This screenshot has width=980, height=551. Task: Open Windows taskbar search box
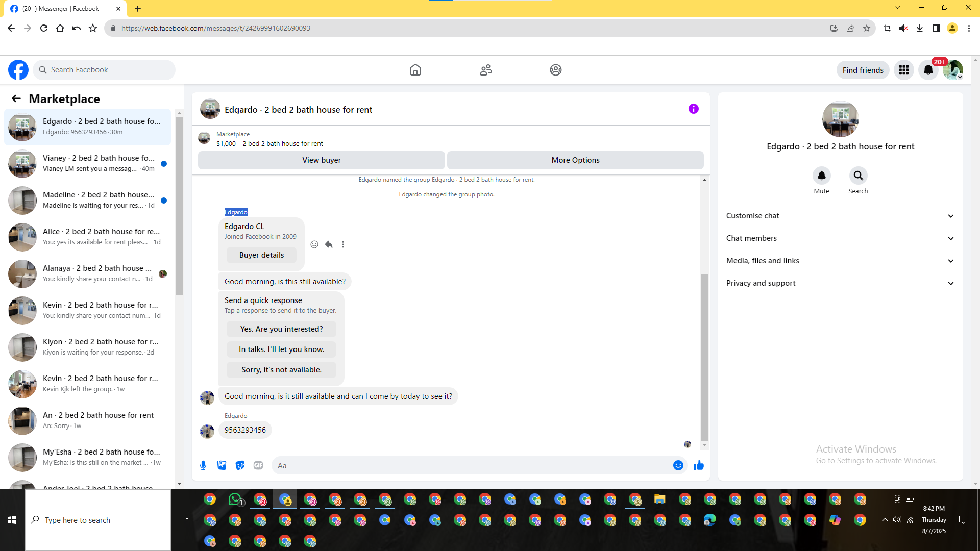(98, 520)
